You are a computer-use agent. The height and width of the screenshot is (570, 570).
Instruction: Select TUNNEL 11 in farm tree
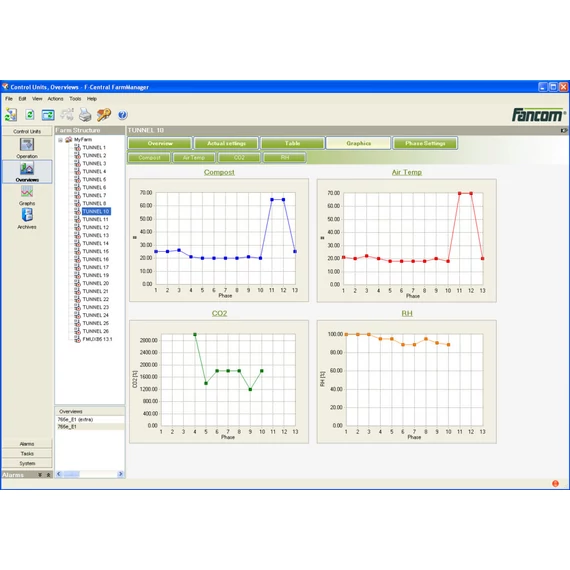pyautogui.click(x=96, y=220)
